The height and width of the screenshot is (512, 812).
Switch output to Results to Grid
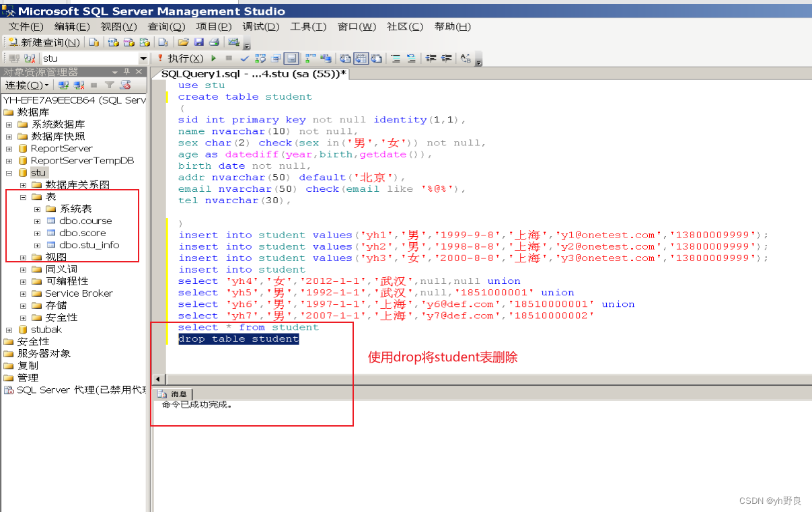point(361,59)
